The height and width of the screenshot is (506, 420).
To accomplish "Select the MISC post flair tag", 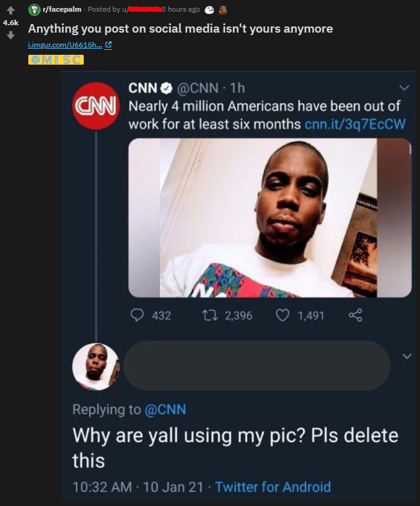I will (x=56, y=60).
